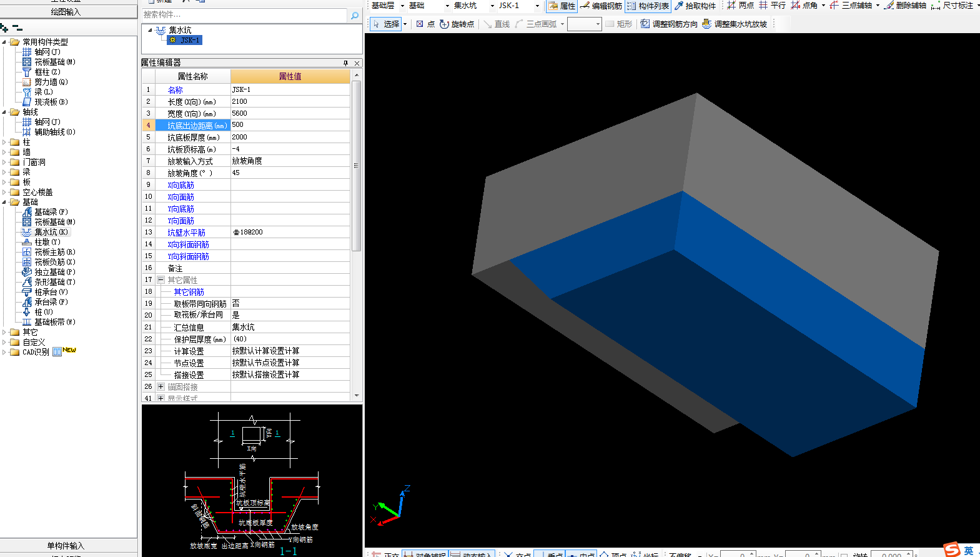Open the 集水坑 component type dropdown

point(492,6)
